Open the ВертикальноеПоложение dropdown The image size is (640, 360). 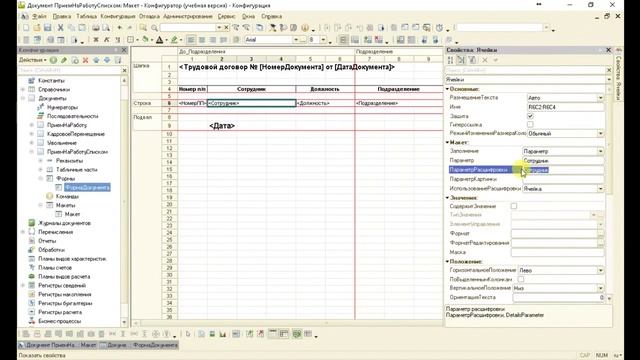pos(600,288)
